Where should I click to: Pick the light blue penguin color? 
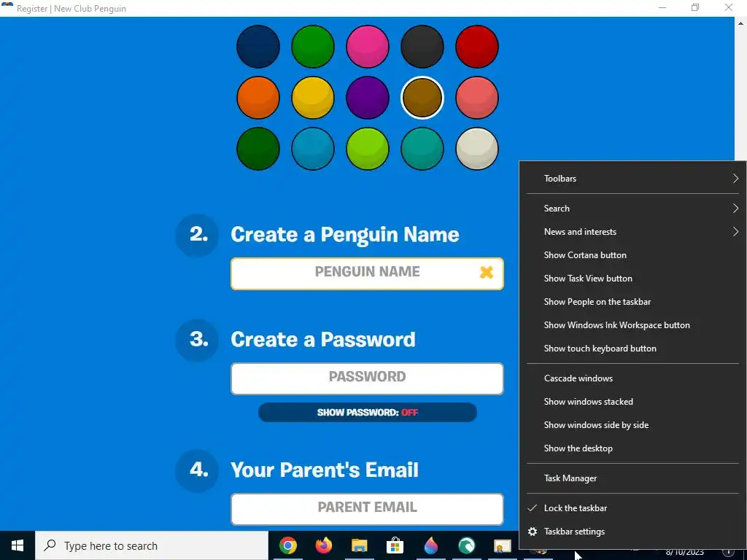pyautogui.click(x=312, y=149)
